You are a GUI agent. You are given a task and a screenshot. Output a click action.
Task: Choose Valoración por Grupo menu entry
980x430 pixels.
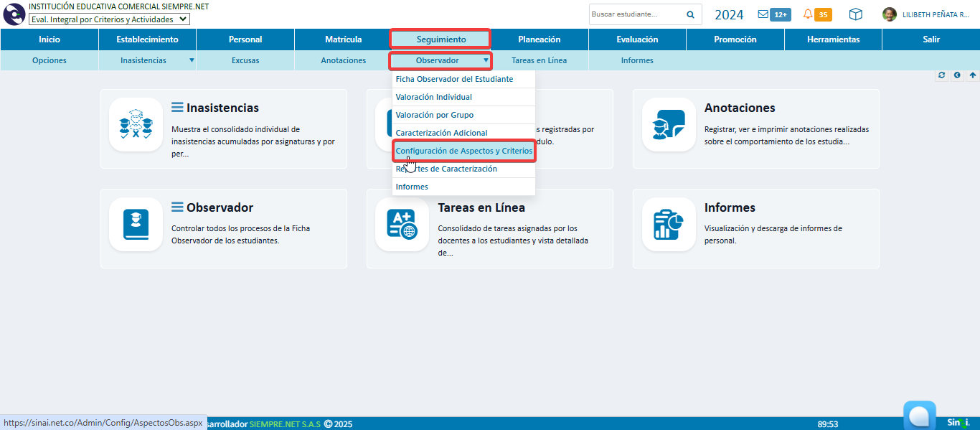pos(435,115)
